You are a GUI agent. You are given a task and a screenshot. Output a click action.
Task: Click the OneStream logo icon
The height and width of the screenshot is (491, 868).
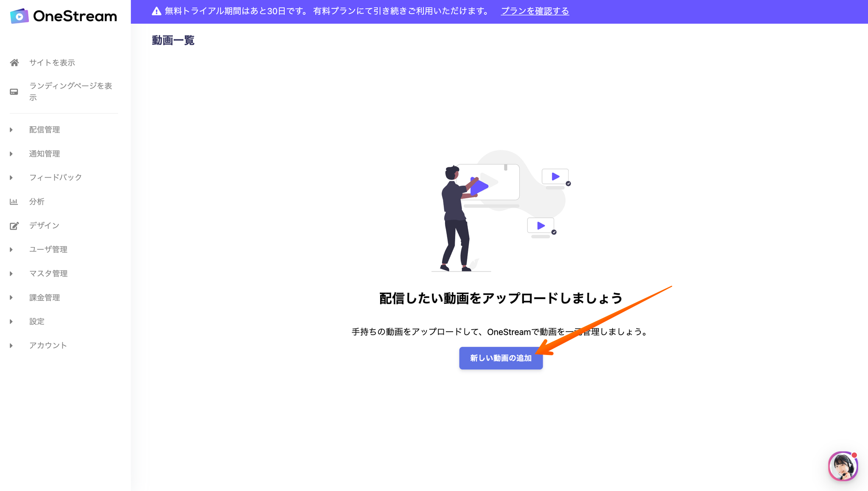19,16
